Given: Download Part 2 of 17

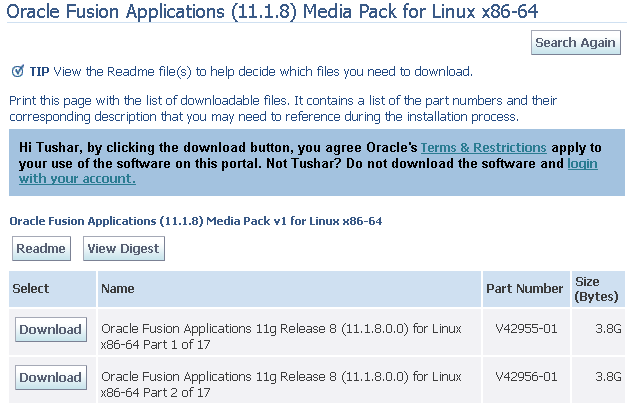Looking at the screenshot, I should [51, 377].
